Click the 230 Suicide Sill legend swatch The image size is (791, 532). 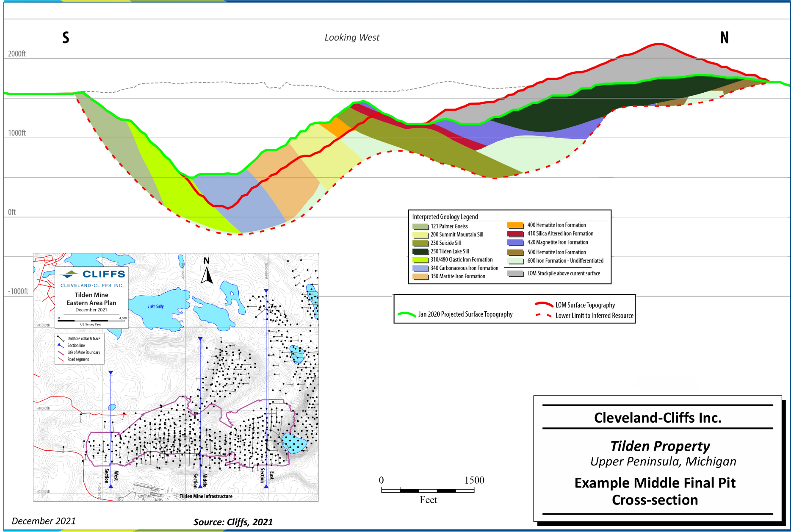click(420, 243)
